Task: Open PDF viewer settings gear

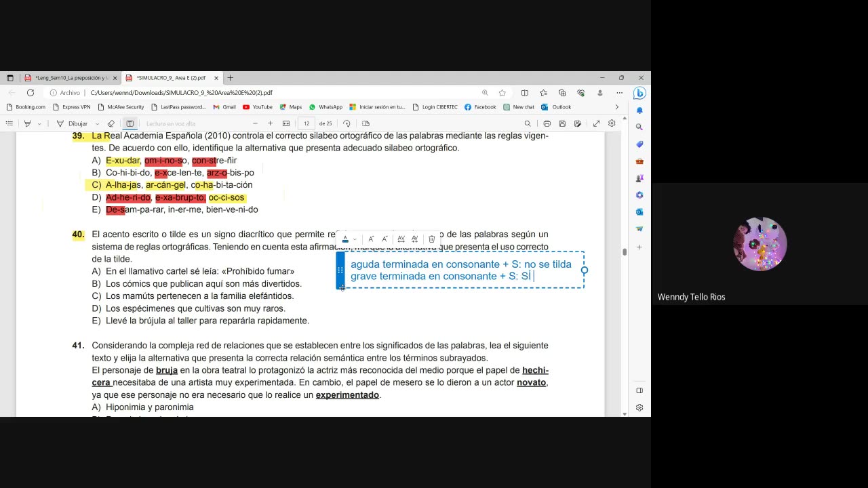Action: (x=612, y=123)
